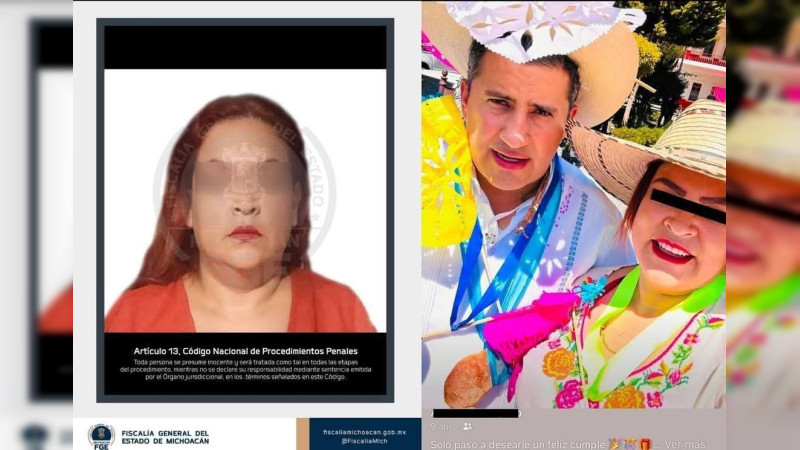The height and width of the screenshot is (450, 800).
Task: Open the fiscaliamichoacan.gob.mx website address
Action: coord(364,432)
